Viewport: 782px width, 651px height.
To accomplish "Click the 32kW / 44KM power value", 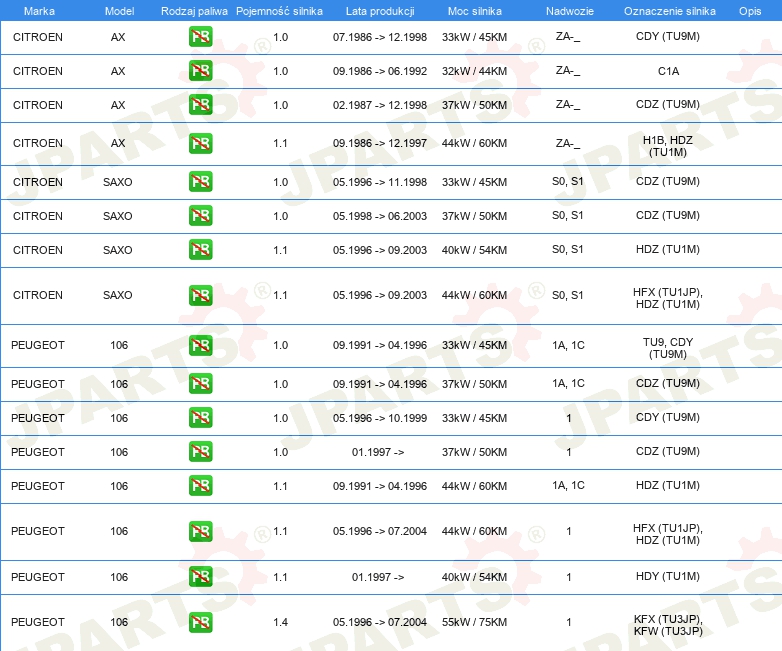I will coord(474,71).
